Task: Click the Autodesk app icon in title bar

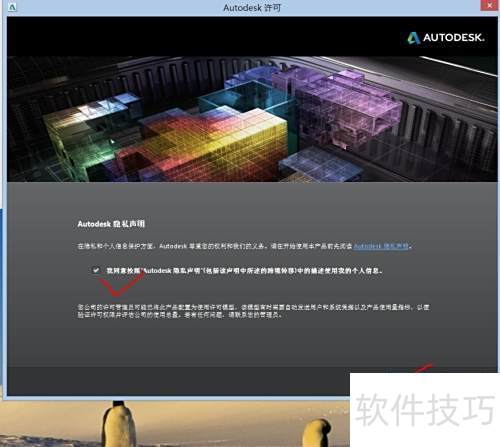Action: tap(12, 7)
